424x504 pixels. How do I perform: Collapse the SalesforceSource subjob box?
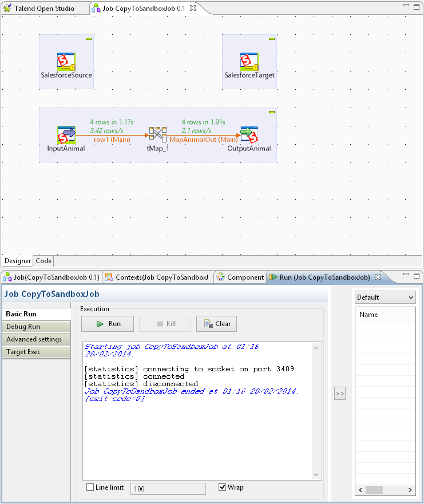point(89,39)
